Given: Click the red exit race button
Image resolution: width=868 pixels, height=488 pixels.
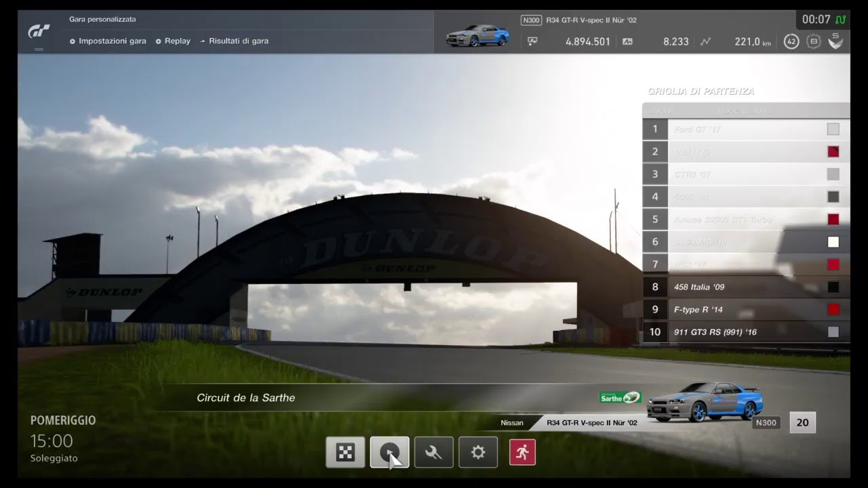Looking at the screenshot, I should point(522,452).
